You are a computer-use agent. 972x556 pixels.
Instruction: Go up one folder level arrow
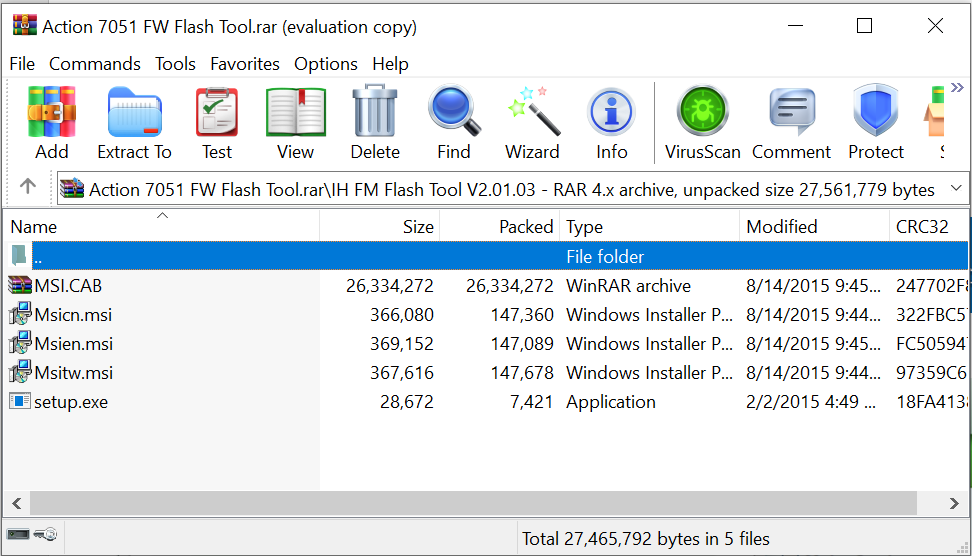pyautogui.click(x=27, y=186)
